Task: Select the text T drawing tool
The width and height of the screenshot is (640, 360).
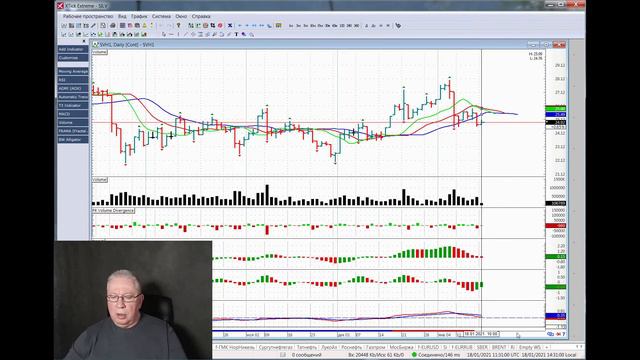Action: 236,35
